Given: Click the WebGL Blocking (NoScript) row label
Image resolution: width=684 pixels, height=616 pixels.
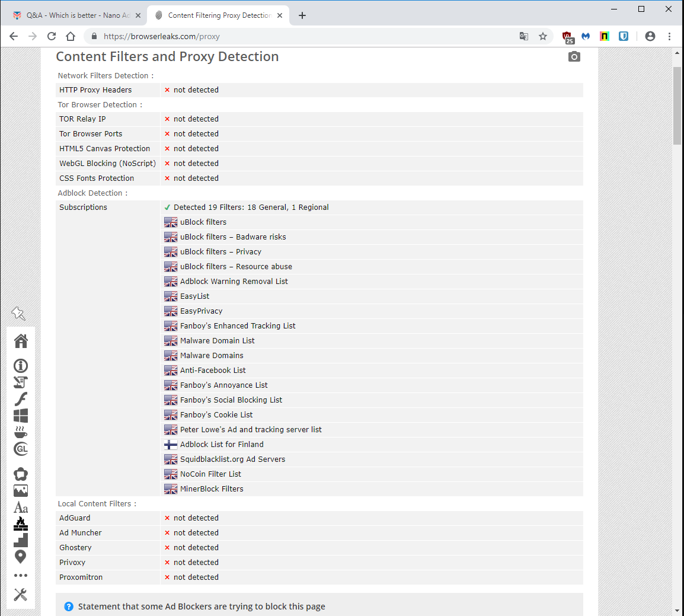Looking at the screenshot, I should pos(107,164).
